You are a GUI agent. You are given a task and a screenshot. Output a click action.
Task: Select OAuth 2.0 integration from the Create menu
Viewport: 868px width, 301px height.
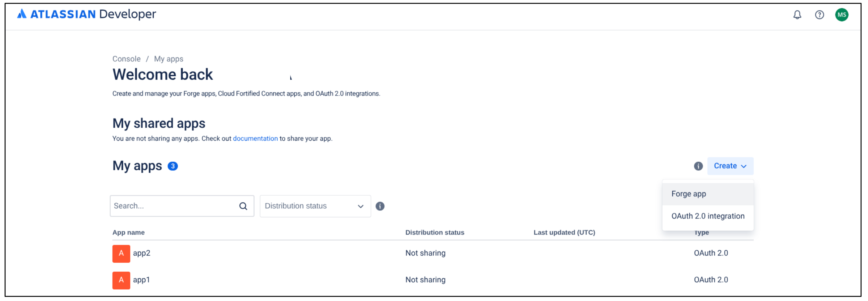(708, 216)
